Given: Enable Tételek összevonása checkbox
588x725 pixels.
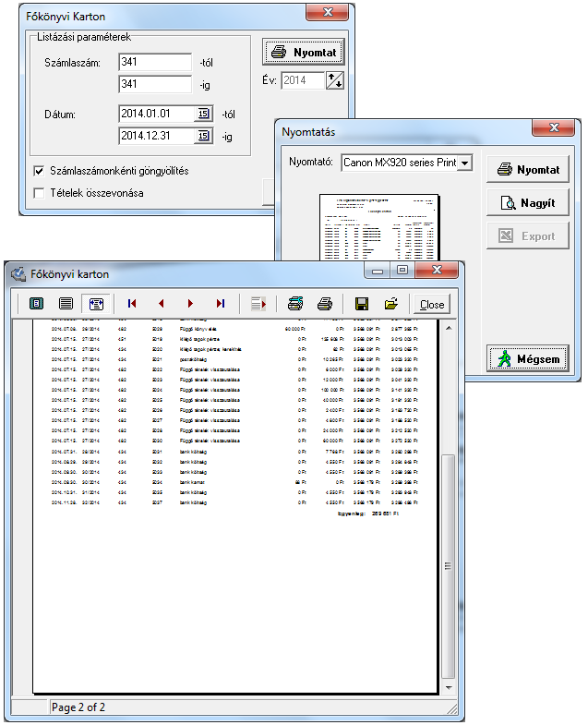Looking at the screenshot, I should [x=39, y=193].
